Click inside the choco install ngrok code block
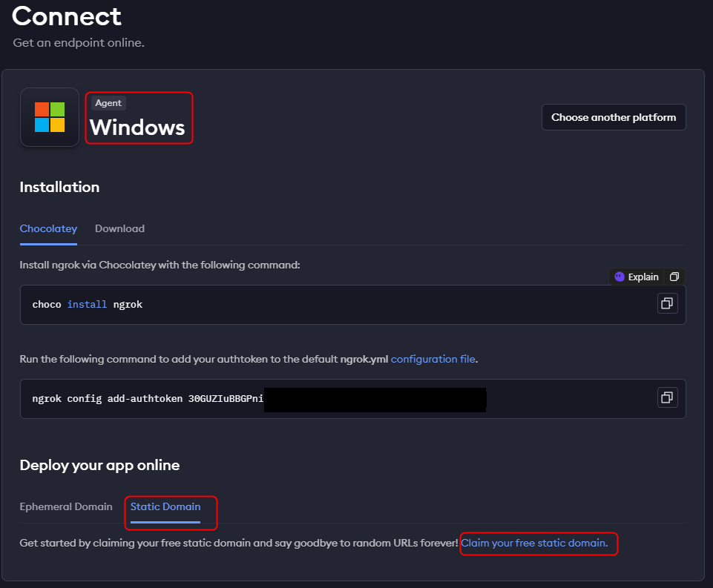Viewport: 713px width, 588px height. tap(297, 304)
